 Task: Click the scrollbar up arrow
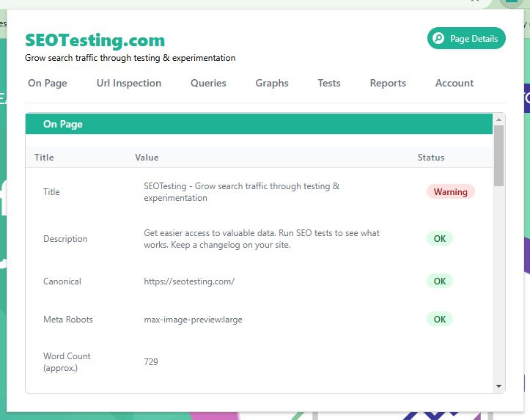498,119
